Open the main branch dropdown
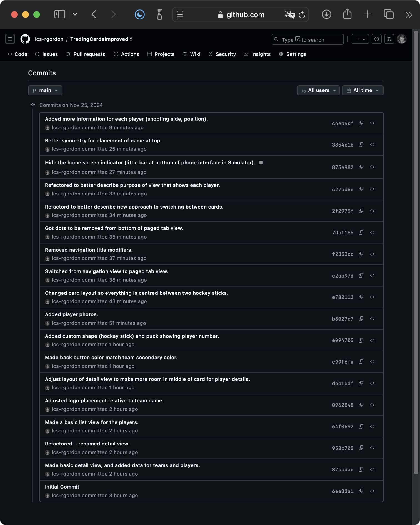420x525 pixels. click(x=45, y=90)
